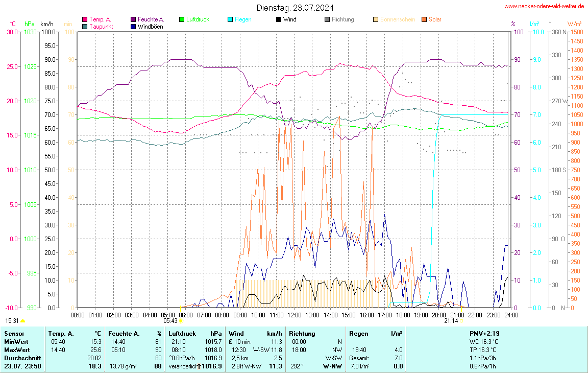Click the green Luftdruck legend square
The height and width of the screenshot is (373, 588).
tap(182, 19)
